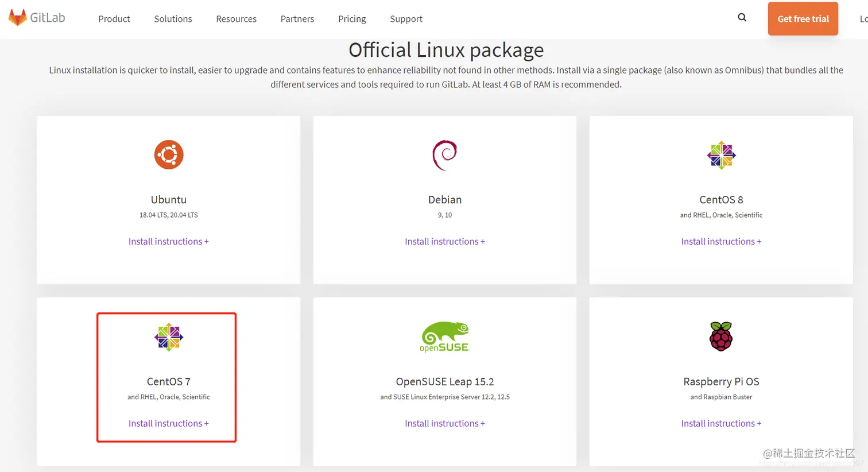This screenshot has width=868, height=472.
Task: Expand CentOS 8 Install instructions
Action: (721, 242)
